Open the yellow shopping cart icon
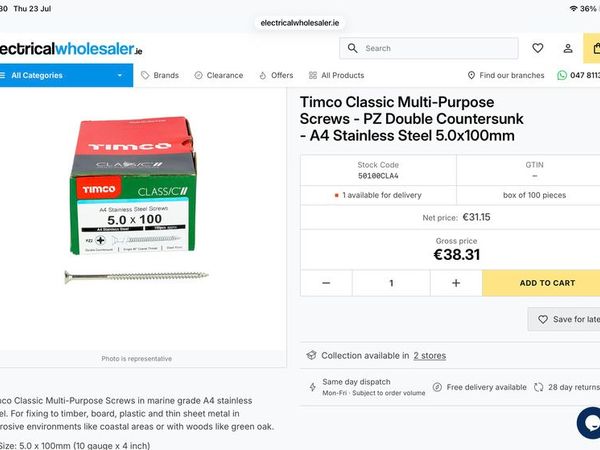The width and height of the screenshot is (600, 450). click(x=592, y=48)
